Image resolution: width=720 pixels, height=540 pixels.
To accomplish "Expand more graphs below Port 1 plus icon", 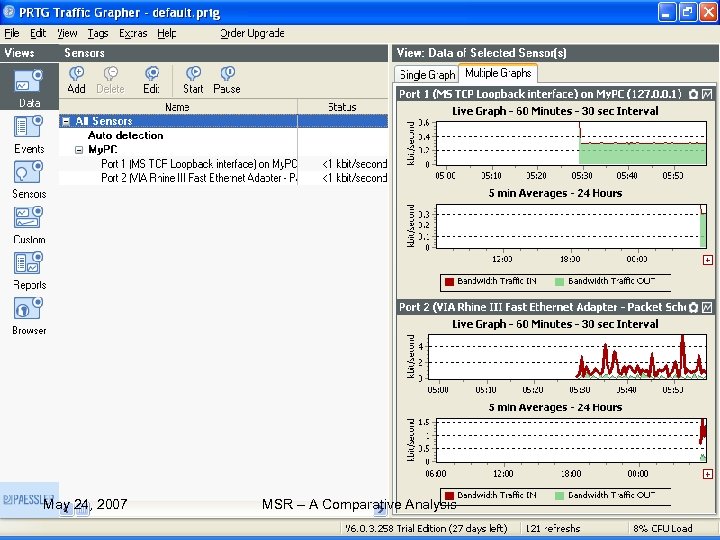I will point(708,260).
